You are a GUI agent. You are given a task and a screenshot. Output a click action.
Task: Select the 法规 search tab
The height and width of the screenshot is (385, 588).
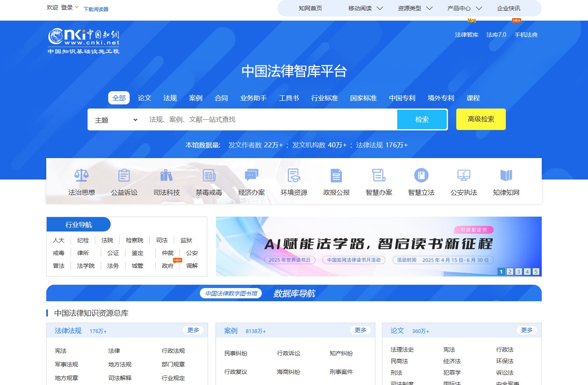(170, 98)
